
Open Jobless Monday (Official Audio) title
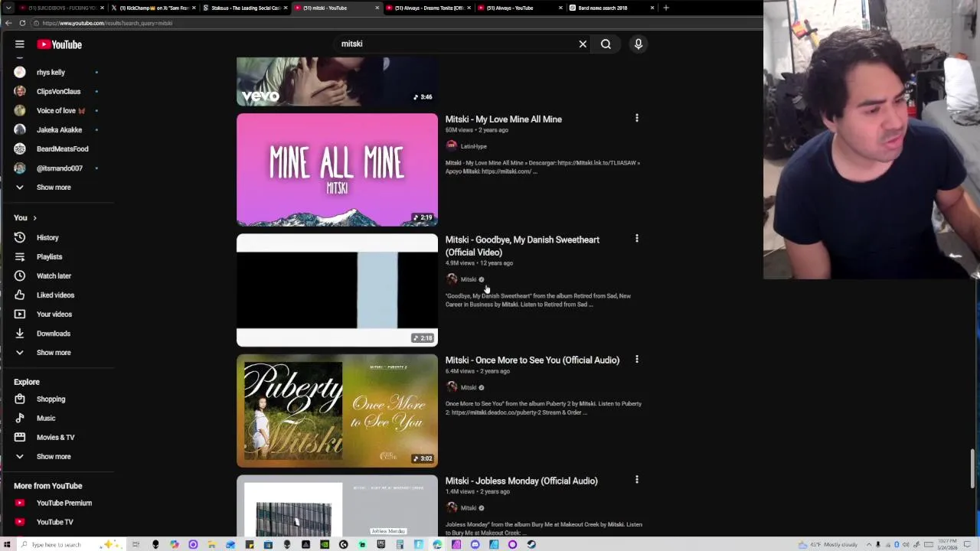point(521,481)
